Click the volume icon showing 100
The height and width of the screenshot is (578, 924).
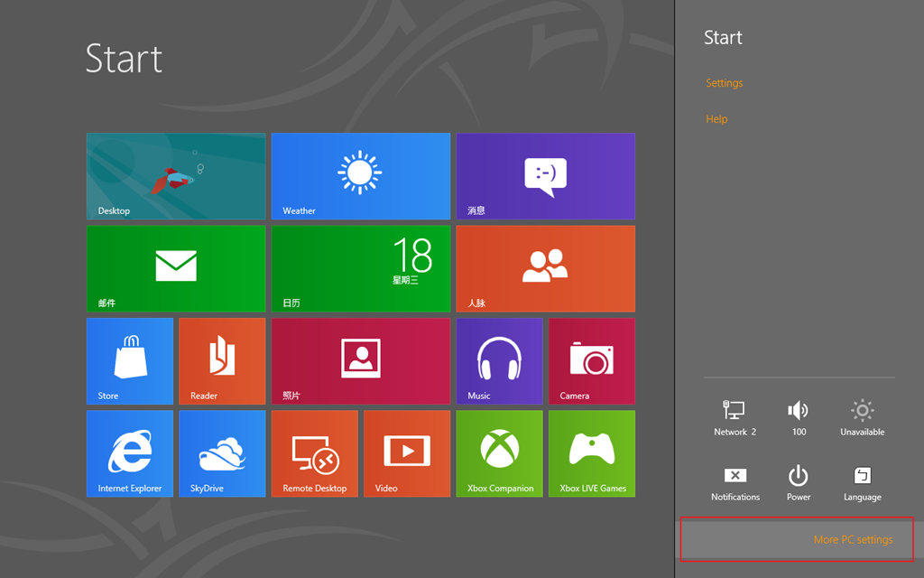coord(799,417)
